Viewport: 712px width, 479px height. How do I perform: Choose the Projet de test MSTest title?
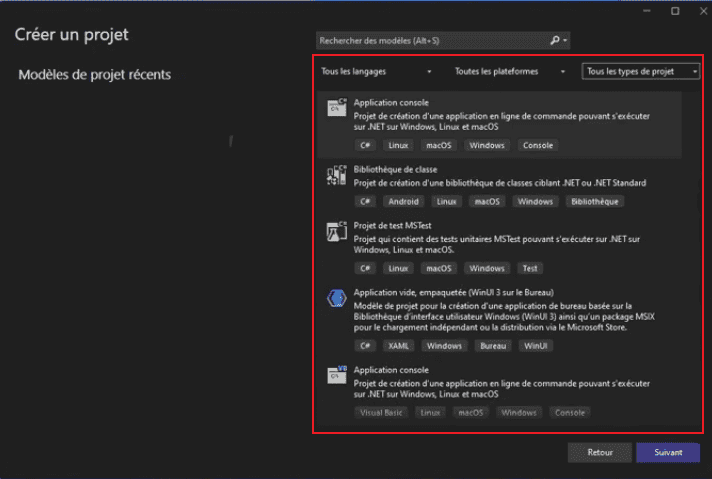click(392, 226)
